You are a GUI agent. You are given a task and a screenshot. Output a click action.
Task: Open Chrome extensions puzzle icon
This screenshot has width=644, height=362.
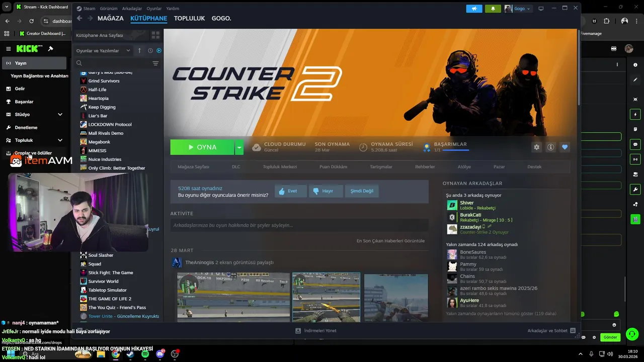click(x=606, y=21)
